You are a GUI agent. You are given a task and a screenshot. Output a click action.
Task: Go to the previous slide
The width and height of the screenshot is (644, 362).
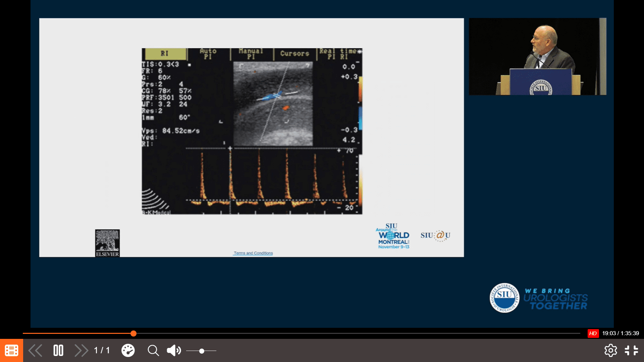point(35,351)
